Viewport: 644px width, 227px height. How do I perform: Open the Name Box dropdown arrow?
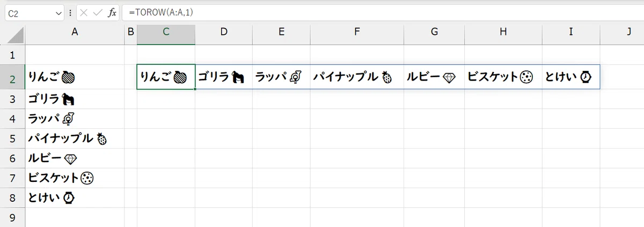(59, 13)
